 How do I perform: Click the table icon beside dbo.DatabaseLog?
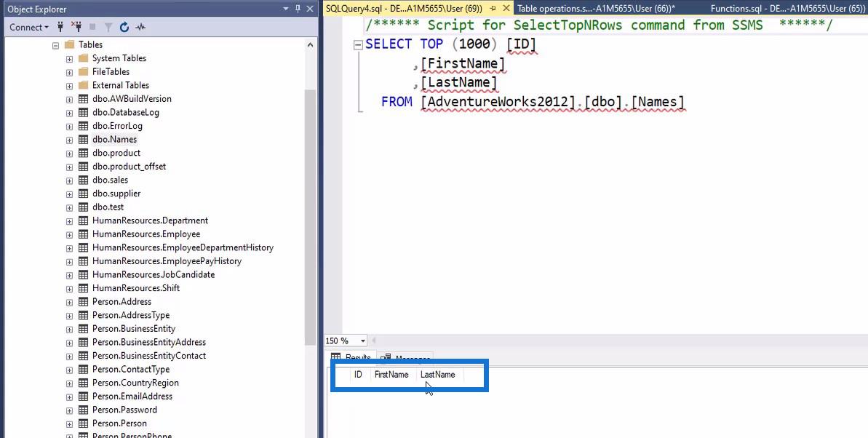click(x=83, y=112)
